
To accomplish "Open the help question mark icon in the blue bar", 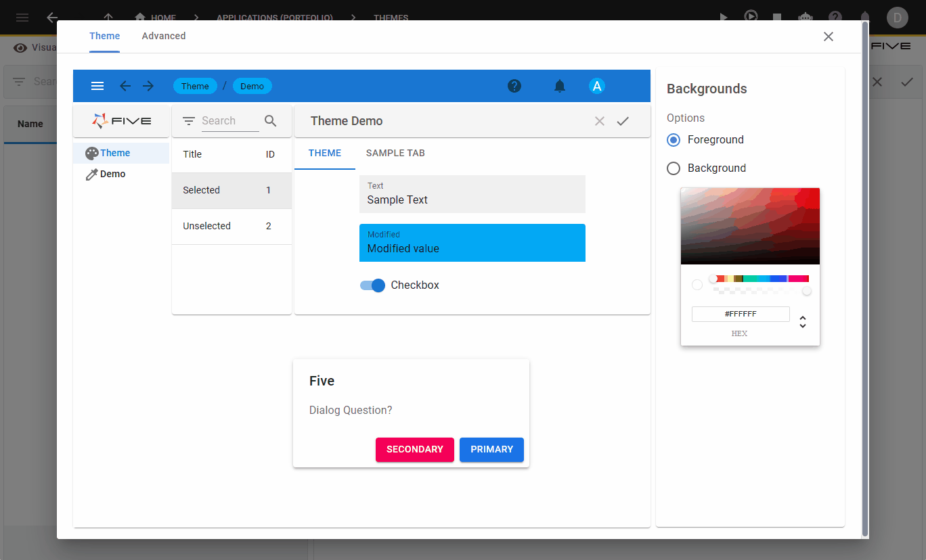I will click(514, 86).
